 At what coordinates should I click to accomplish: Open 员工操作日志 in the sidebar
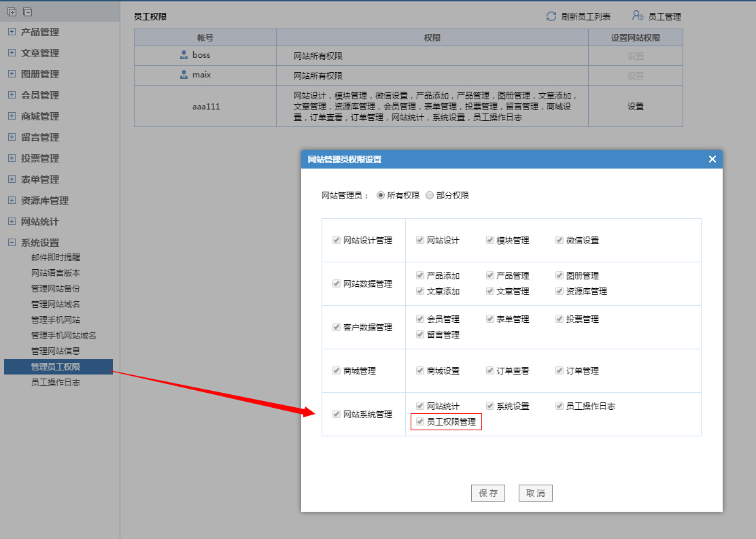click(x=56, y=383)
